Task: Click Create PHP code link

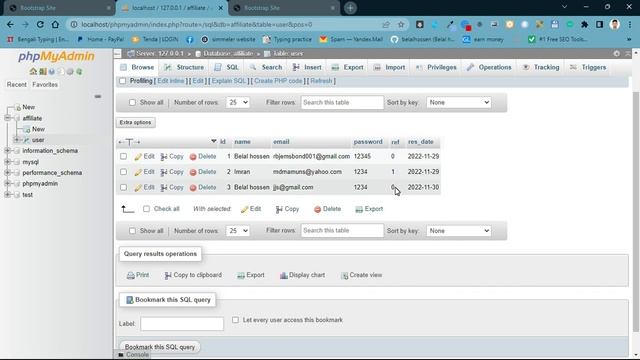Action: pyautogui.click(x=278, y=81)
